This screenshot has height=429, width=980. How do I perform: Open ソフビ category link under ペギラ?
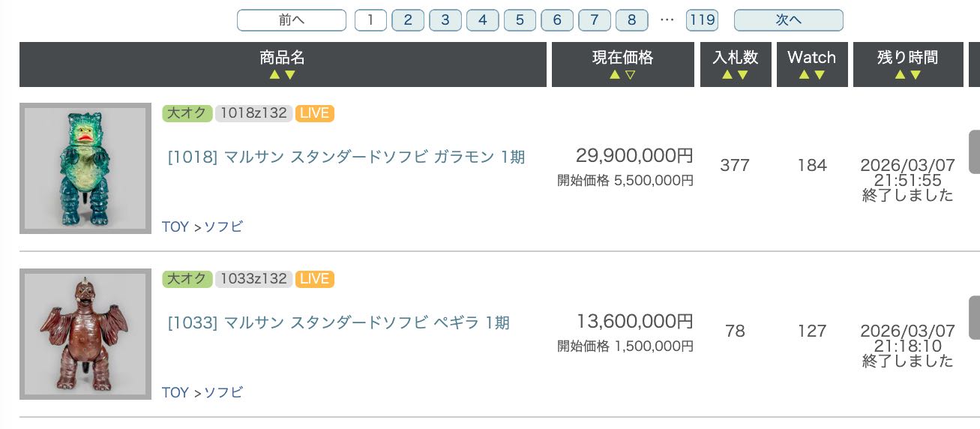point(223,392)
